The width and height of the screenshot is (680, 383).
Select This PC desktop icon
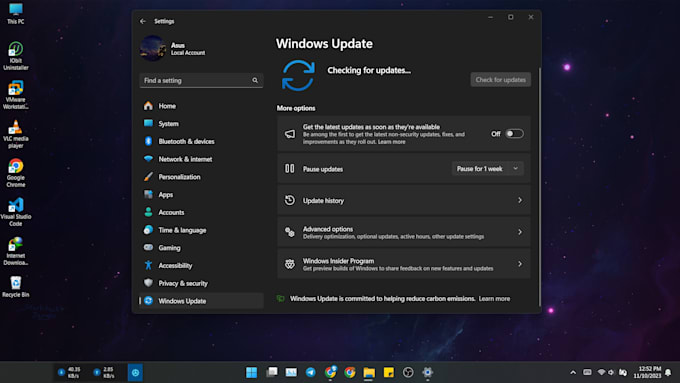tap(16, 13)
